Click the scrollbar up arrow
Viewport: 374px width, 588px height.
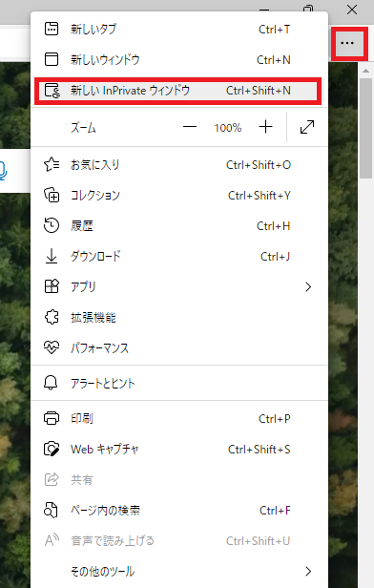[x=365, y=70]
